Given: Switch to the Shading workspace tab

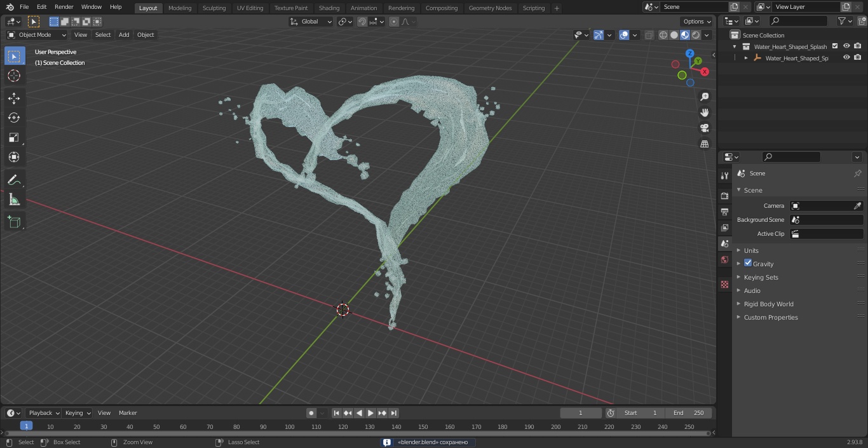Looking at the screenshot, I should pos(329,8).
